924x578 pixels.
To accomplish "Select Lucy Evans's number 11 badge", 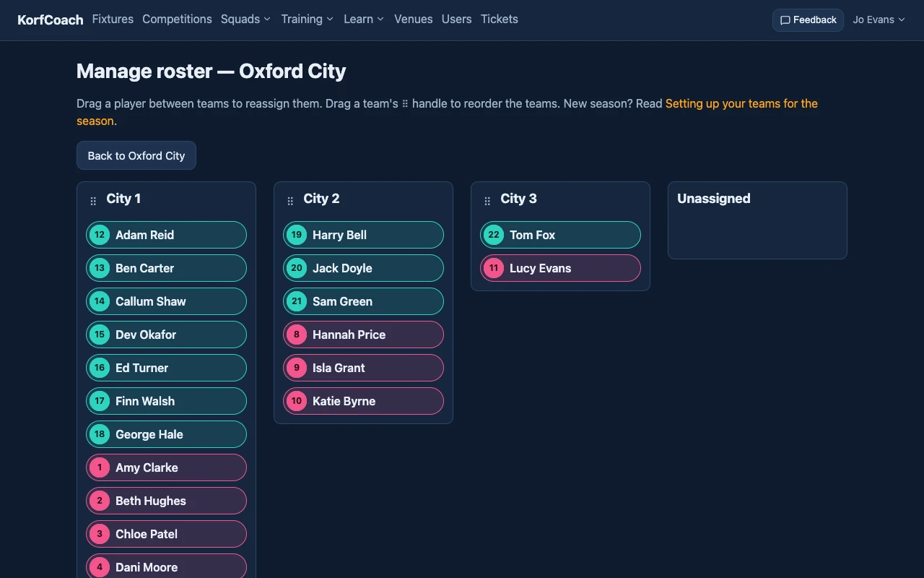I will [x=494, y=268].
